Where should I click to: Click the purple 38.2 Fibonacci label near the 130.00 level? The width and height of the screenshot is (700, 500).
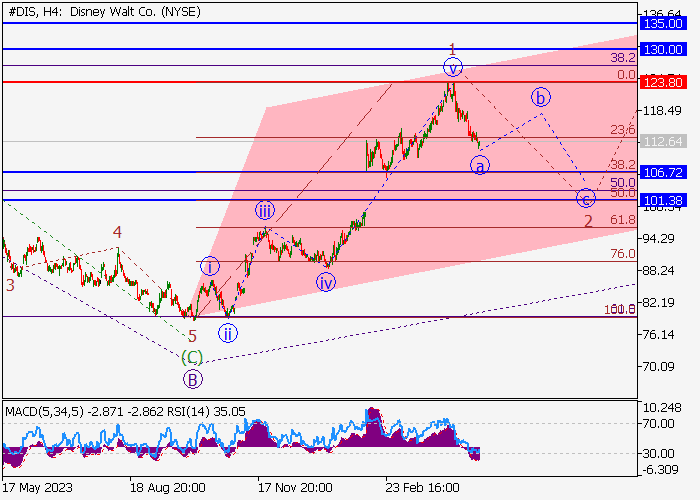(623, 57)
